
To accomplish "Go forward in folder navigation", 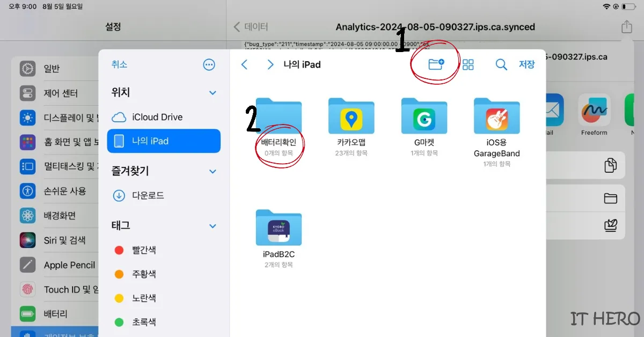I will point(270,64).
